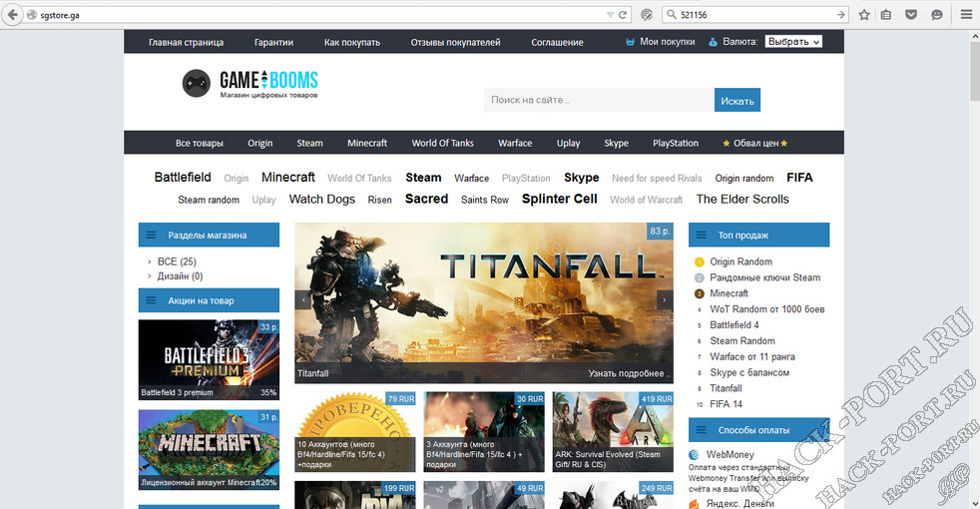Open Главная страница in top menu
The height and width of the screenshot is (509, 980).
point(187,42)
